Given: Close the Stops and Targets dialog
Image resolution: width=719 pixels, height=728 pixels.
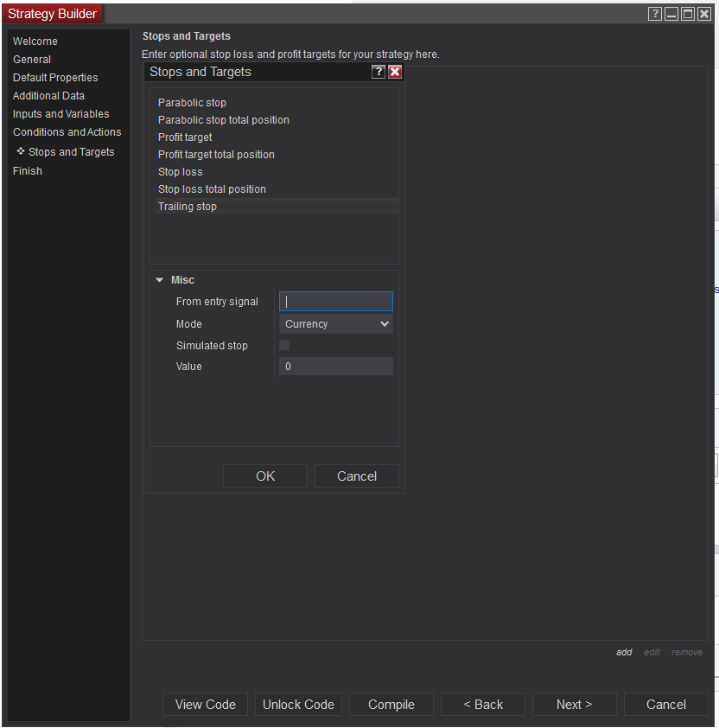Looking at the screenshot, I should (x=395, y=72).
